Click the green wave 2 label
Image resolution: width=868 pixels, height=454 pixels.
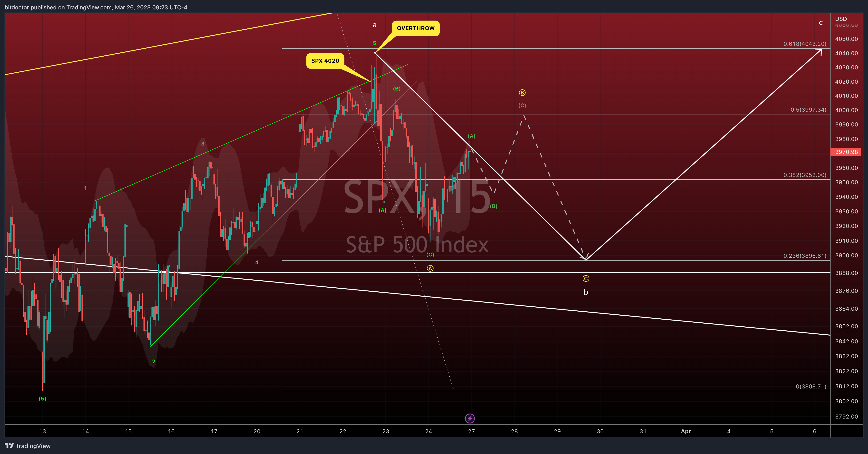coord(154,361)
